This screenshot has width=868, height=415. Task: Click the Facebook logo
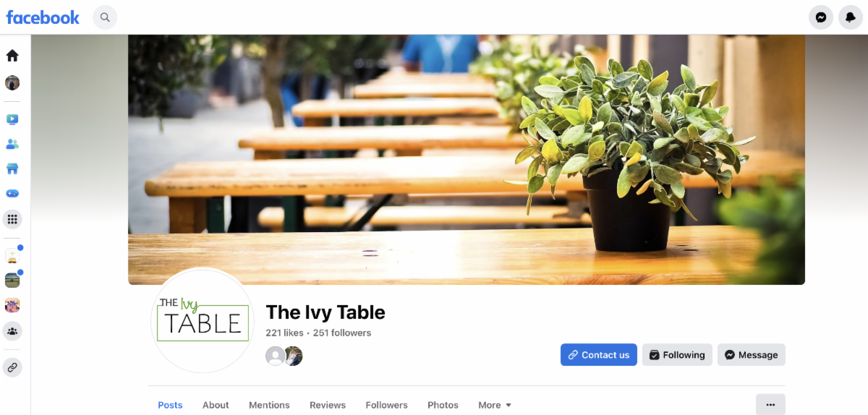43,17
